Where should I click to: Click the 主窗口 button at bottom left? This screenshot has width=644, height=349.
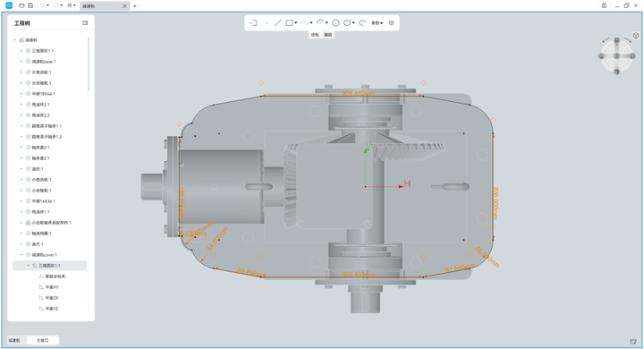(x=43, y=340)
